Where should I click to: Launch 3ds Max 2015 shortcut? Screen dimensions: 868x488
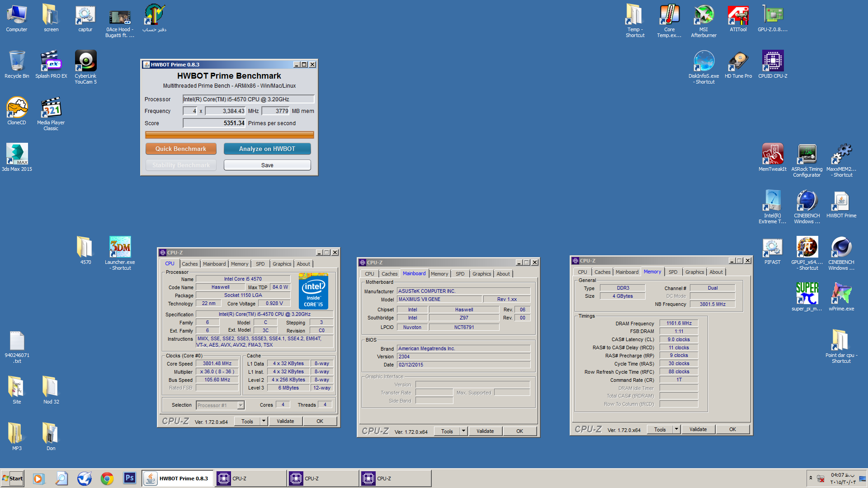pos(17,158)
